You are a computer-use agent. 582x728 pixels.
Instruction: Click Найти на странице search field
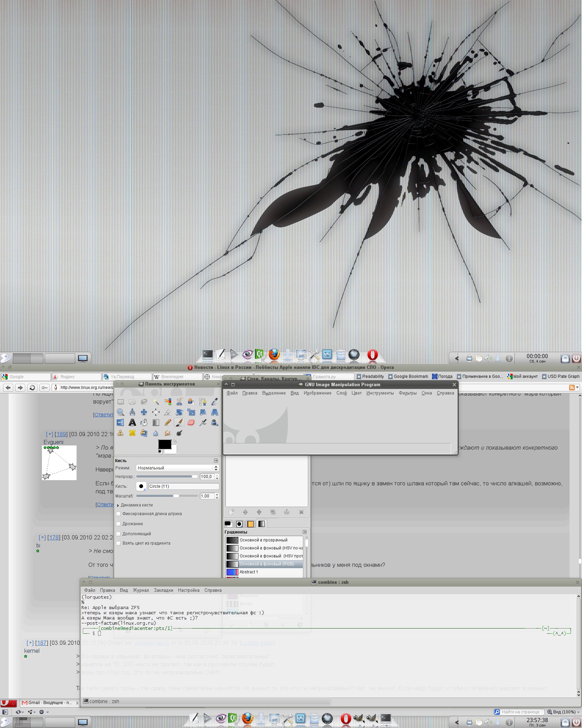pyautogui.click(x=519, y=712)
